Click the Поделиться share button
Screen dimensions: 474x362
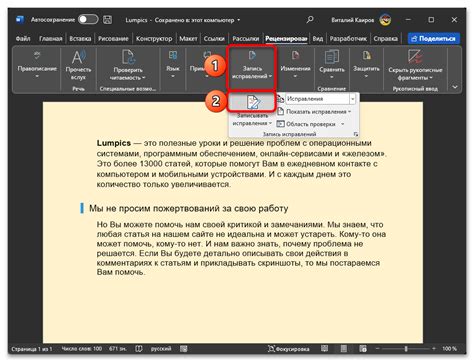point(434,39)
